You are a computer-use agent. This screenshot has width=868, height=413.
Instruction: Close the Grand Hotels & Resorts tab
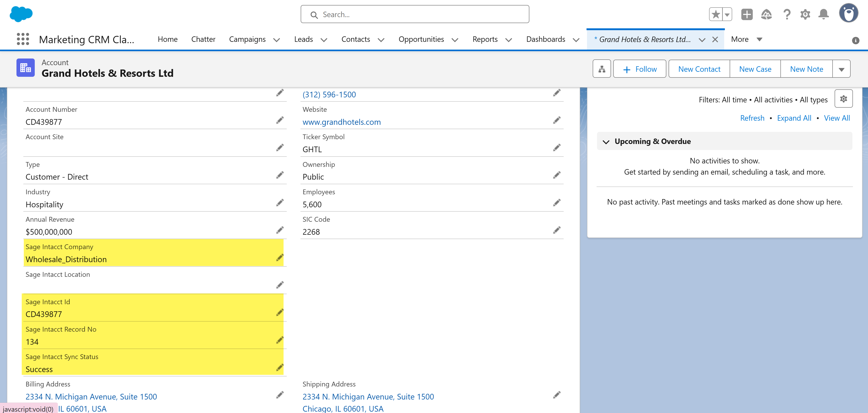pos(715,39)
